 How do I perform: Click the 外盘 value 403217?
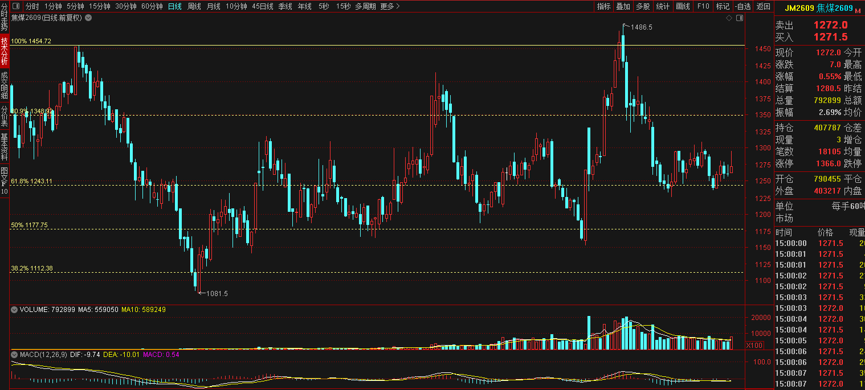pos(826,191)
